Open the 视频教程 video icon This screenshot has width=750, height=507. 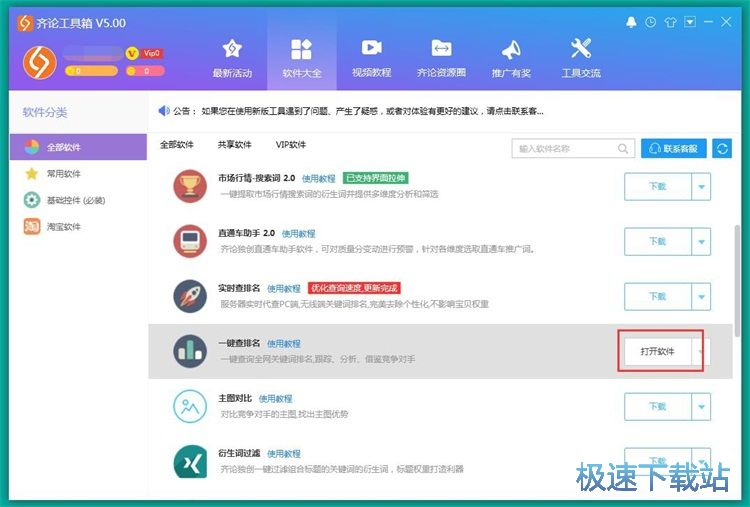tap(371, 48)
